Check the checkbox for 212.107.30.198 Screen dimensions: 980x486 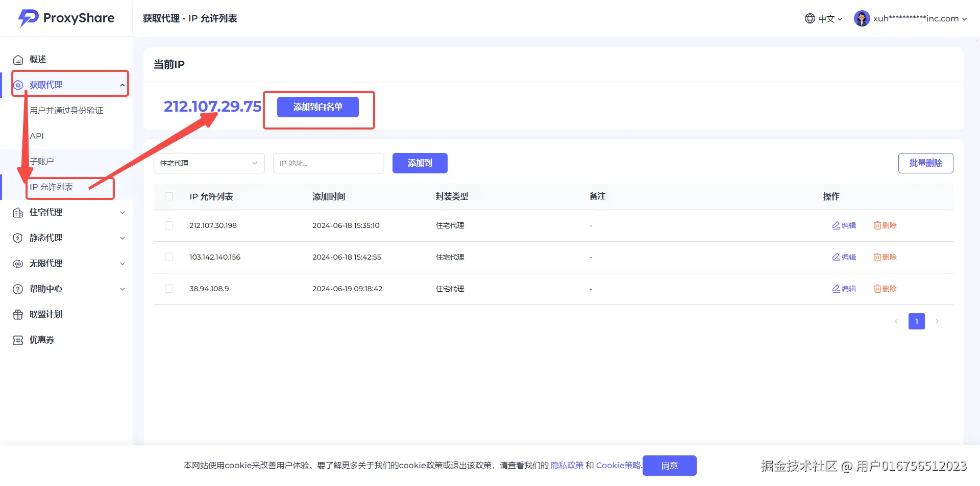169,225
